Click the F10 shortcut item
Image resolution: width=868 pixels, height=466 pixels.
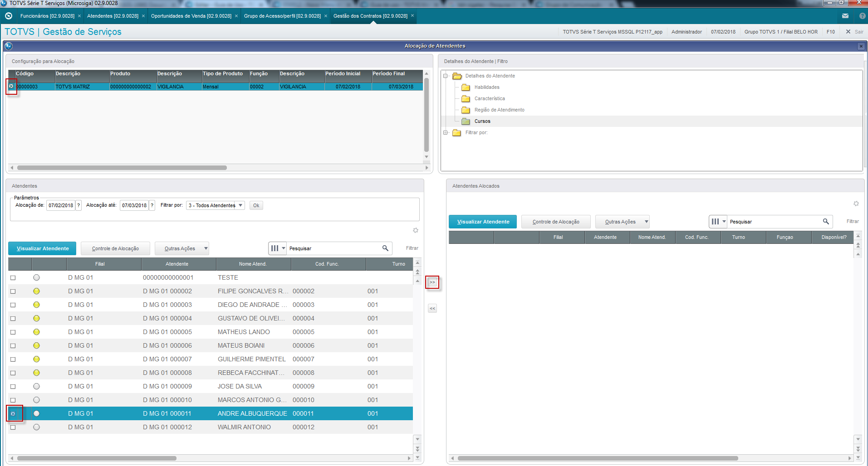pyautogui.click(x=831, y=32)
